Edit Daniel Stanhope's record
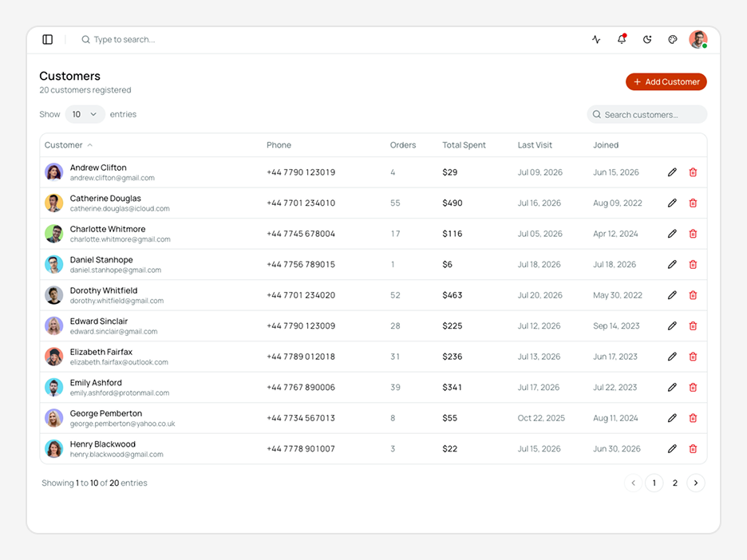This screenshot has width=747, height=560. pos(672,264)
